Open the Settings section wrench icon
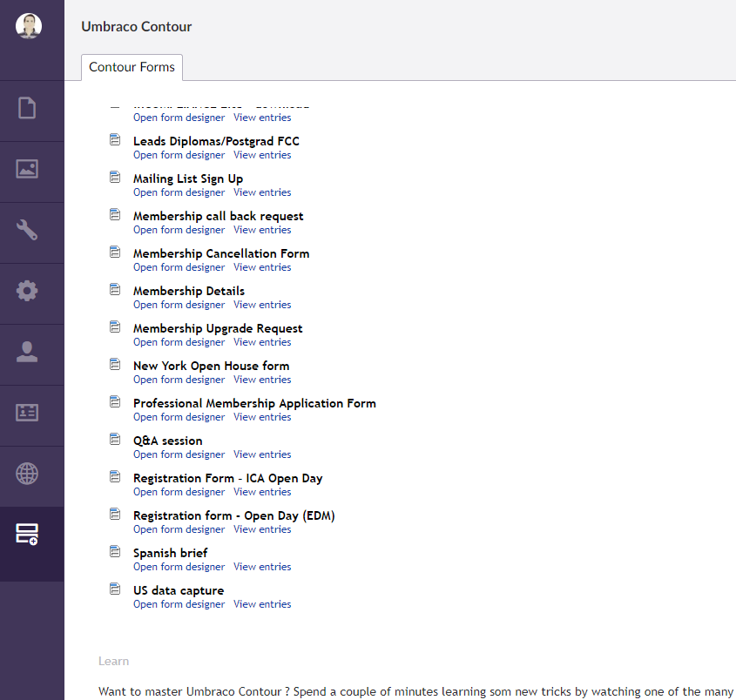736x700 pixels. 27,230
